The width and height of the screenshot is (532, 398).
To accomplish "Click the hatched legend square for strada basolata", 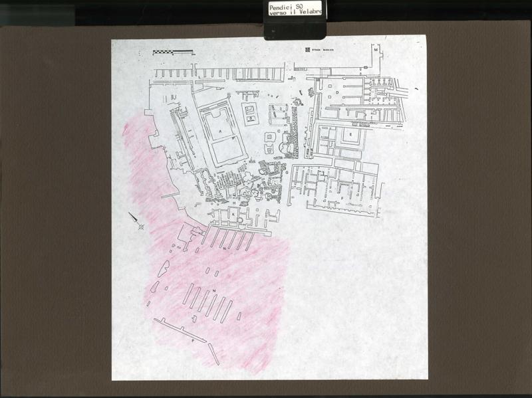I will pyautogui.click(x=307, y=50).
